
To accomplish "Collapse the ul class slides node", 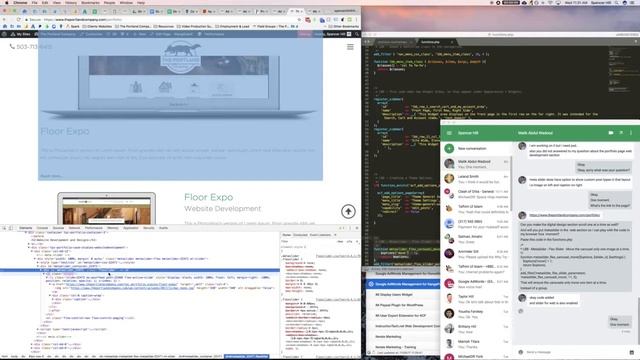I will pyautogui.click(x=44, y=274).
